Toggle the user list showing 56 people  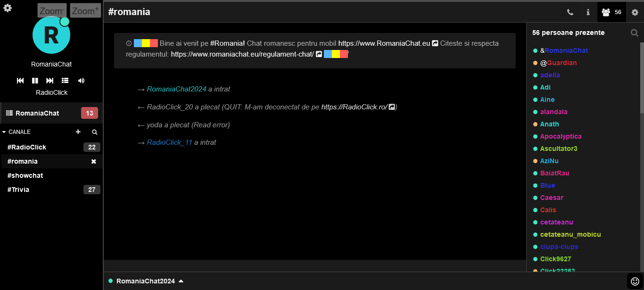pos(611,12)
